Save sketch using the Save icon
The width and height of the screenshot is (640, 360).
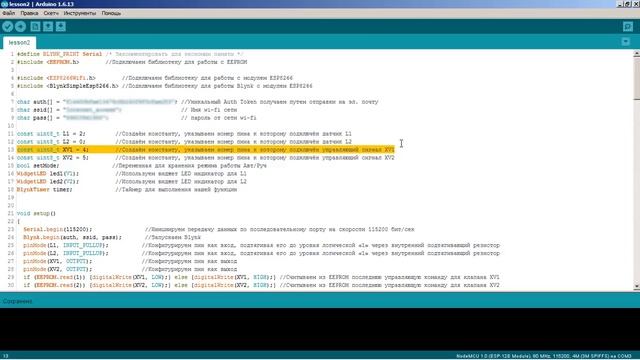pos(61,27)
